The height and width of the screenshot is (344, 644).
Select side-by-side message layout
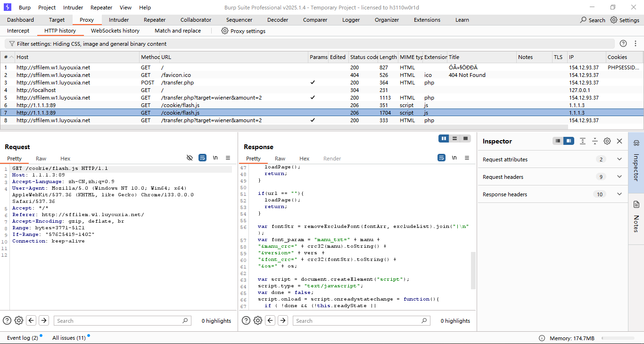(x=444, y=138)
